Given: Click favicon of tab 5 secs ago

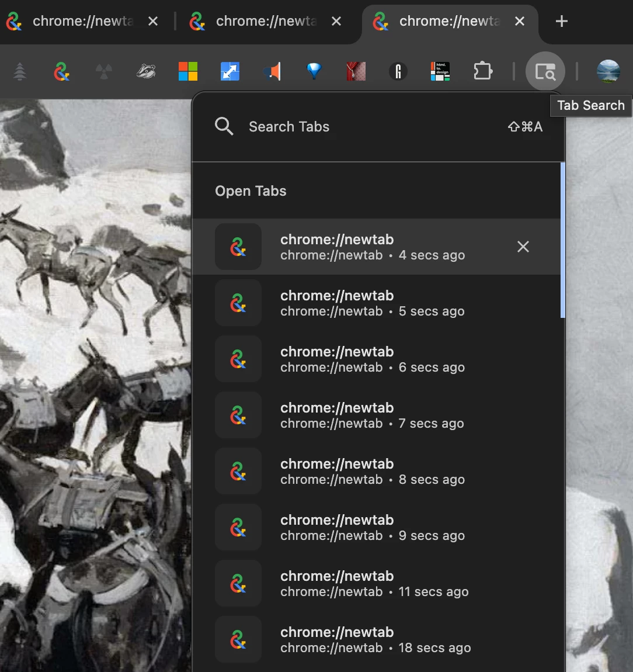Looking at the screenshot, I should 238,303.
